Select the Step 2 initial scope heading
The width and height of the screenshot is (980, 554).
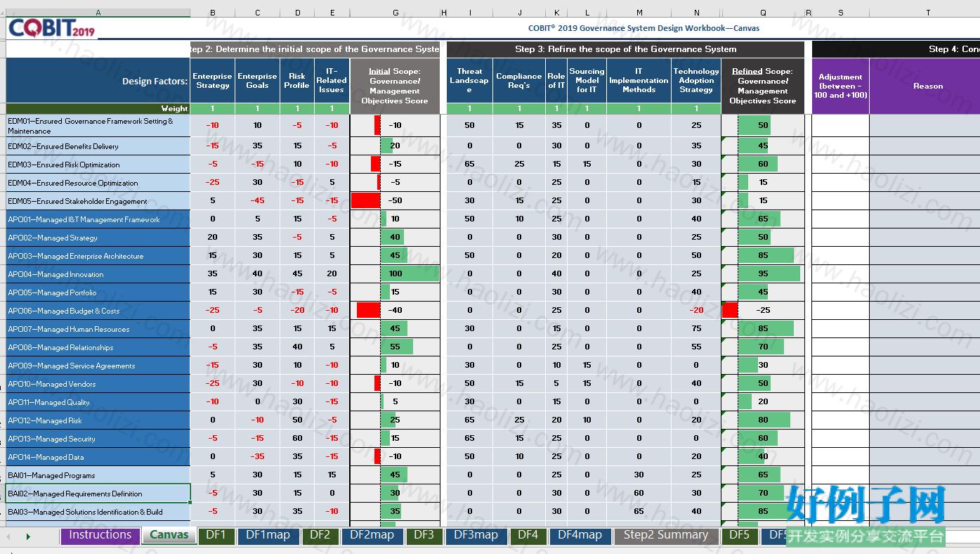point(315,49)
